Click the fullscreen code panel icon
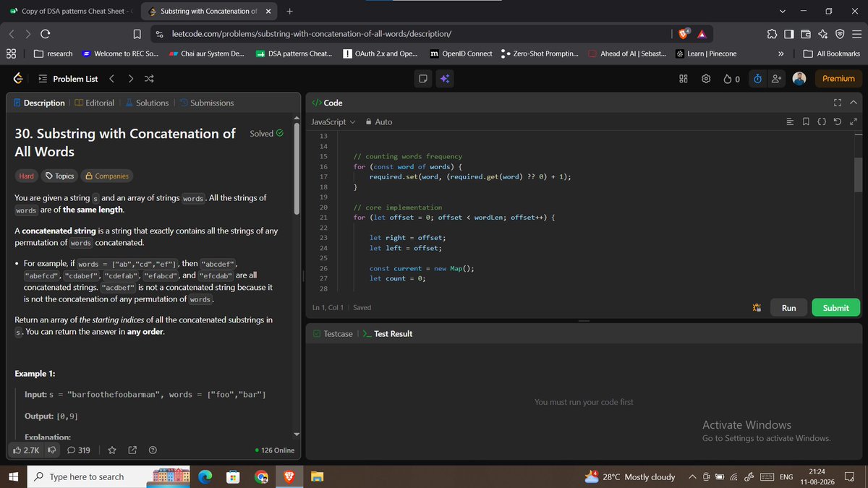 point(838,103)
